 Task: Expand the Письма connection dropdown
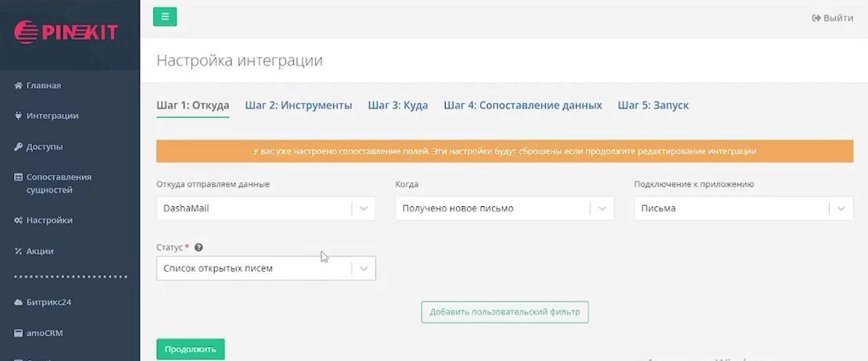(841, 209)
